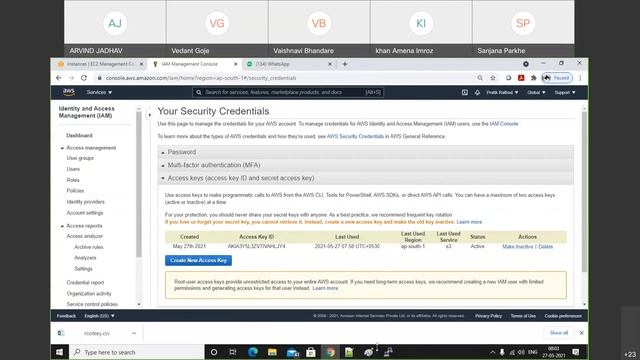Bookmark this page with the star icon
640x360 pixels.
493,78
